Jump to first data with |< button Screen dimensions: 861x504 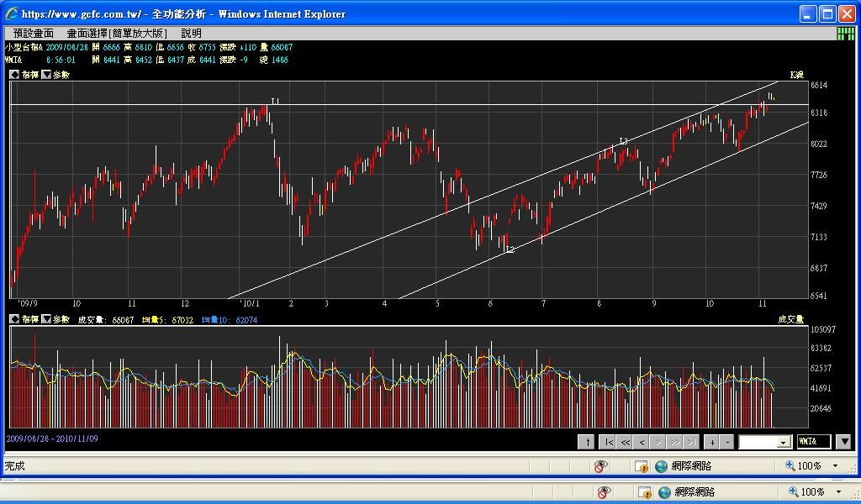point(609,442)
